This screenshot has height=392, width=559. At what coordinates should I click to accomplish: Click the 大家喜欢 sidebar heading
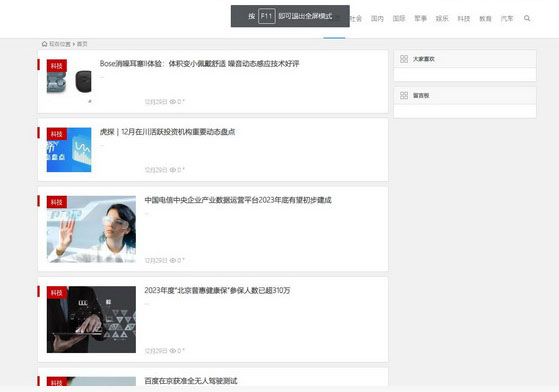(424, 59)
